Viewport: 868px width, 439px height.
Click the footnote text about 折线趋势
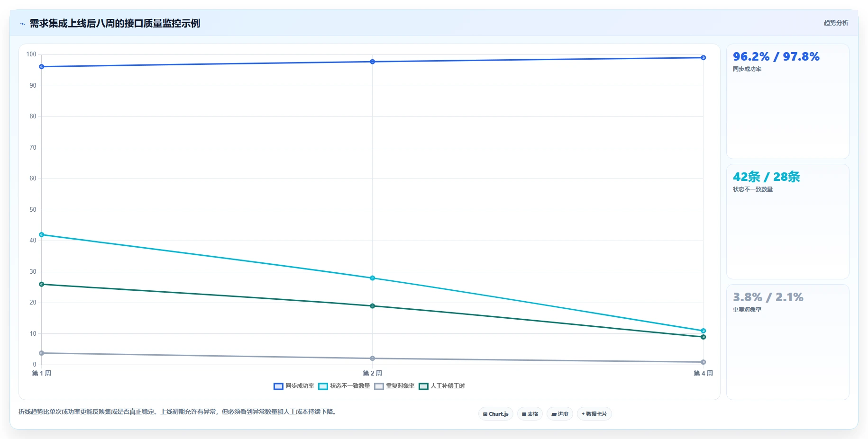pos(179,412)
